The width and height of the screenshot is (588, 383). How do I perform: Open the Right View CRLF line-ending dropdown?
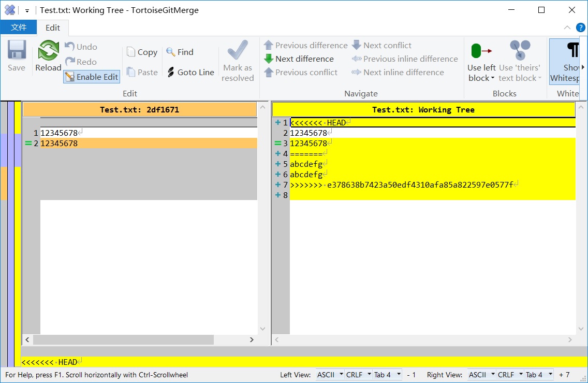pos(510,375)
